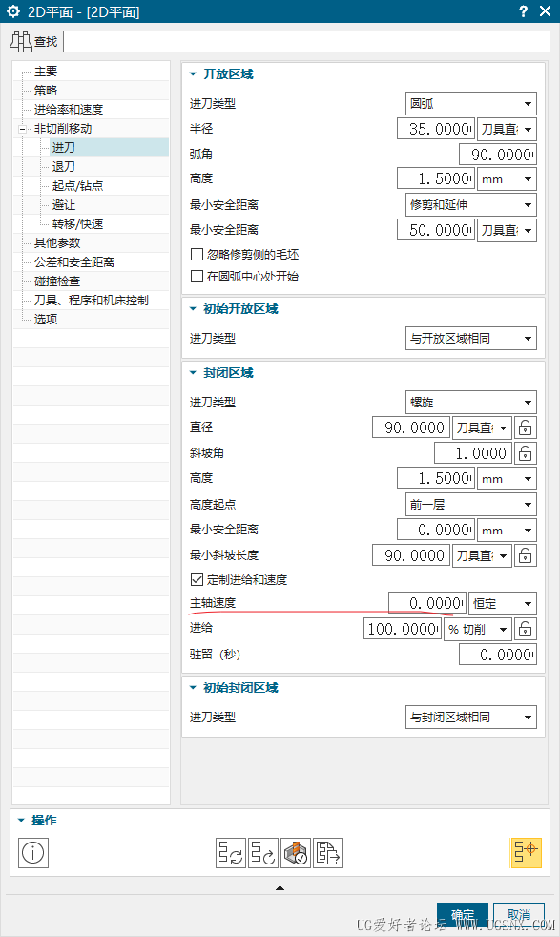The width and height of the screenshot is (560, 937).
Task: Open 最小斜坡长度 unit dropdown
Action: 482,555
